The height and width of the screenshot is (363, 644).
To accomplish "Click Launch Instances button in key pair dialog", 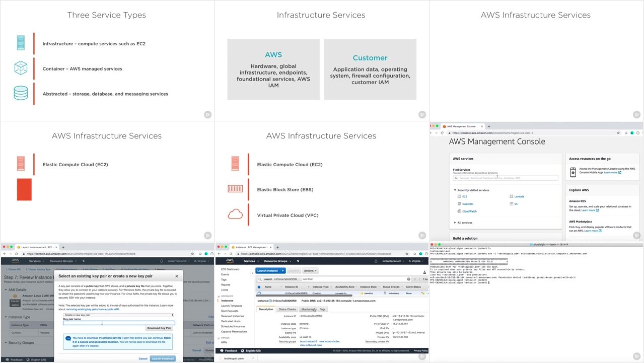I will click(x=163, y=358).
